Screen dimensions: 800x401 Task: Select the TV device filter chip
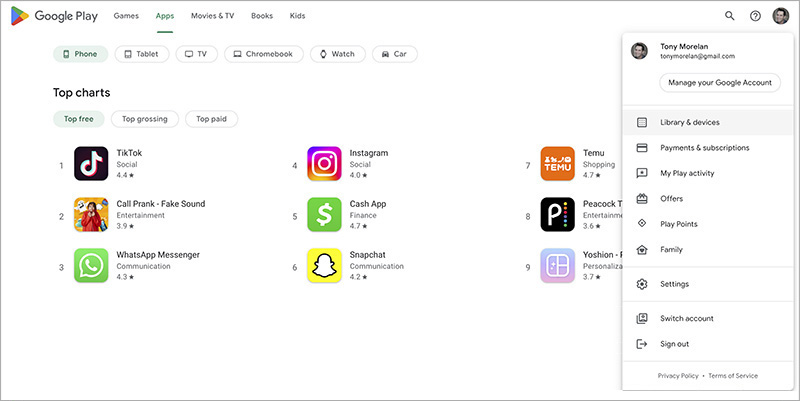196,54
